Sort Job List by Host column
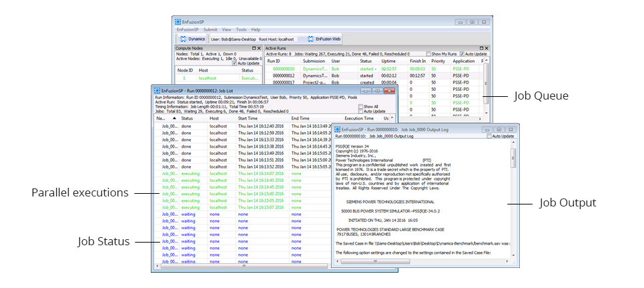The width and height of the screenshot is (644, 288). (x=222, y=118)
